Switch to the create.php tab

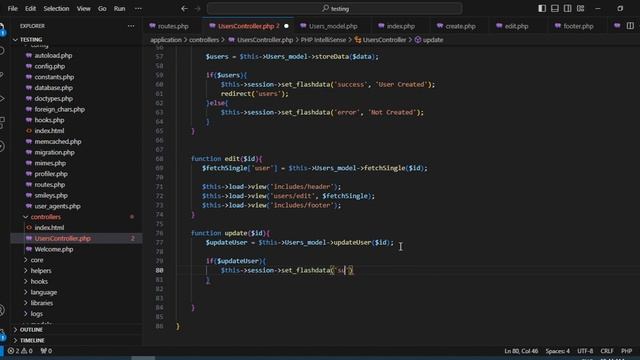(460, 26)
